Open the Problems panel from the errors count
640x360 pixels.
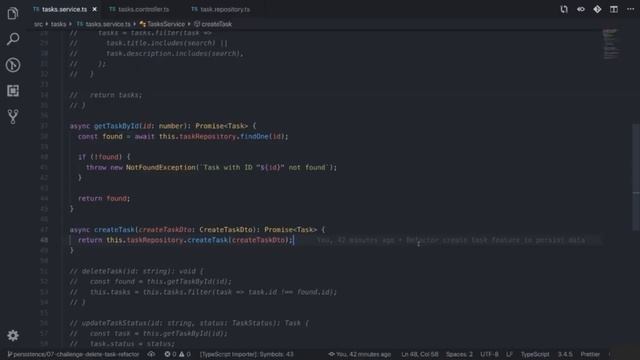(178, 354)
